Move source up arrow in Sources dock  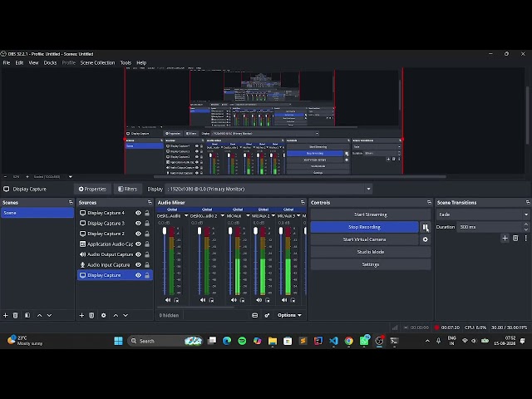[116, 315]
